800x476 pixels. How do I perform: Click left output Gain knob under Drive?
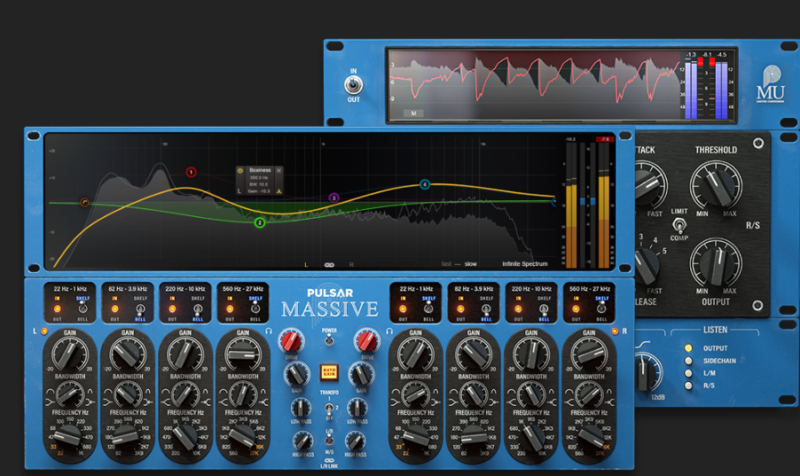pos(297,375)
